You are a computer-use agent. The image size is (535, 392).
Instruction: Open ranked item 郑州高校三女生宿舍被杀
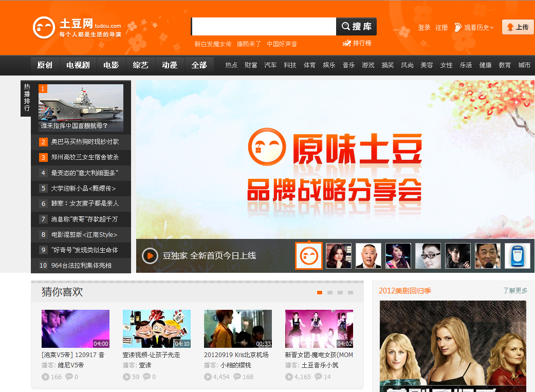click(85, 157)
